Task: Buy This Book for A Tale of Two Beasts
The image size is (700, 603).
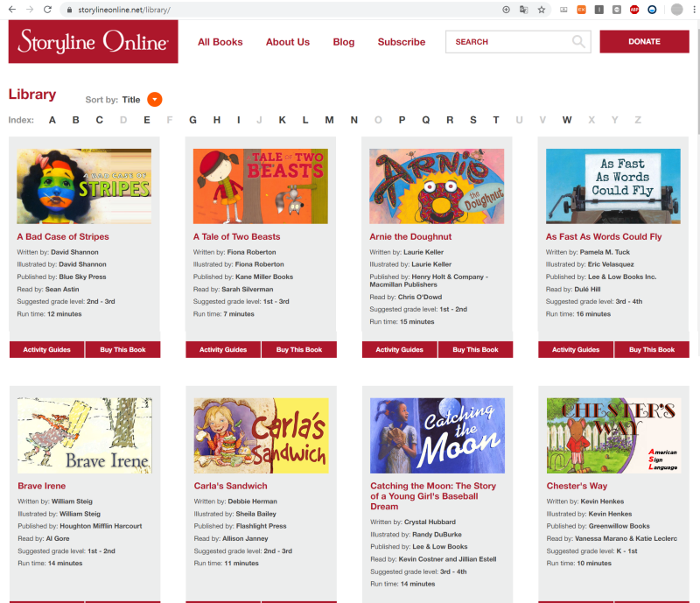Action: pos(299,350)
